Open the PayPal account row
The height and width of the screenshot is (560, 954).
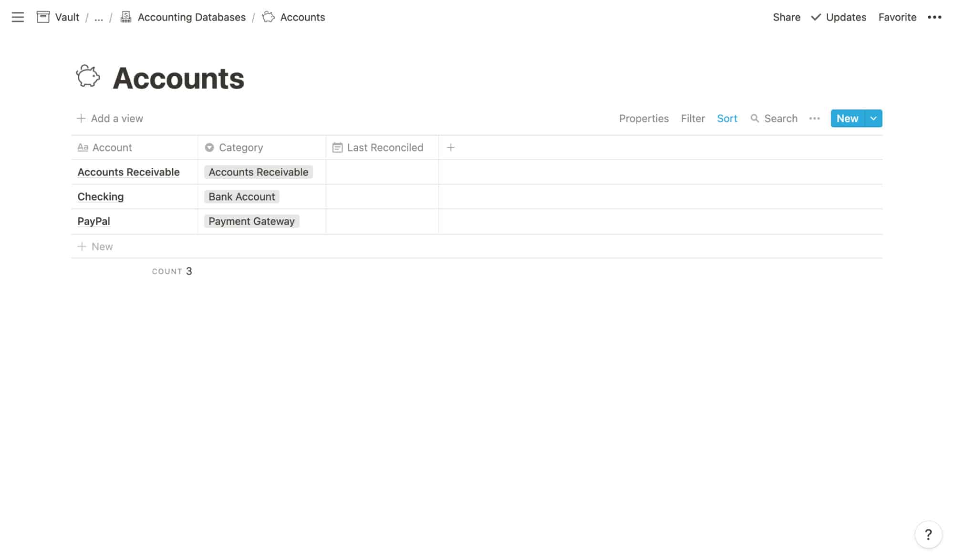coord(94,221)
